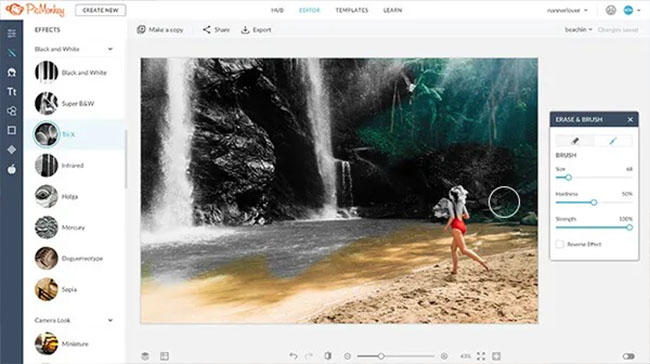This screenshot has height=364, width=650.
Task: Open the Learn tab
Action: click(392, 10)
